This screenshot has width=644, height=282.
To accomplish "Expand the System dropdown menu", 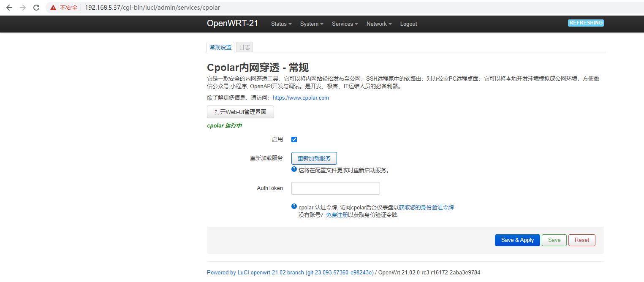I will (x=312, y=24).
